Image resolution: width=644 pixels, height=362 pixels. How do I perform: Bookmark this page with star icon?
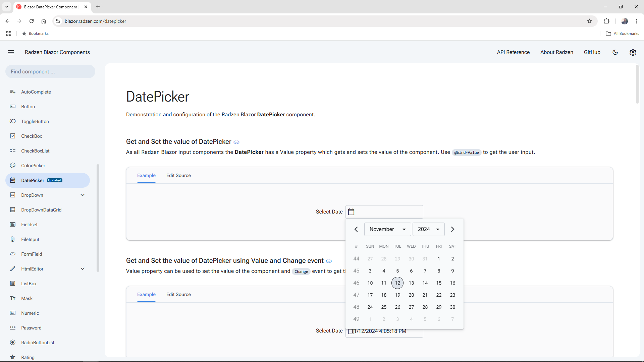pos(590,21)
